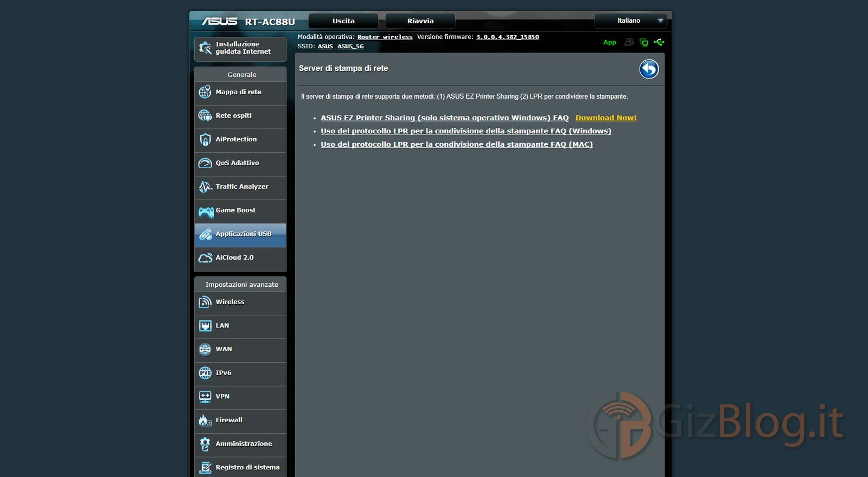Open AiCloud 2.0 cloud icon
868x477 pixels.
(x=205, y=258)
